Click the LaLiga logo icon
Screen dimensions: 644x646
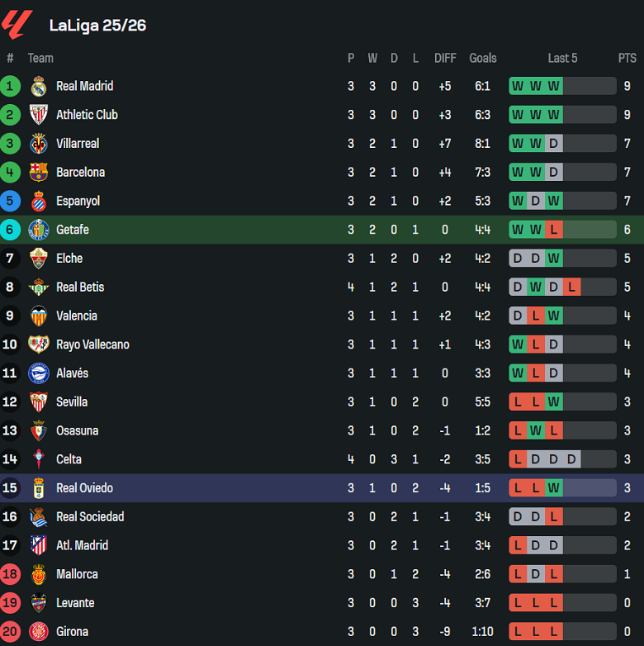[x=17, y=25]
